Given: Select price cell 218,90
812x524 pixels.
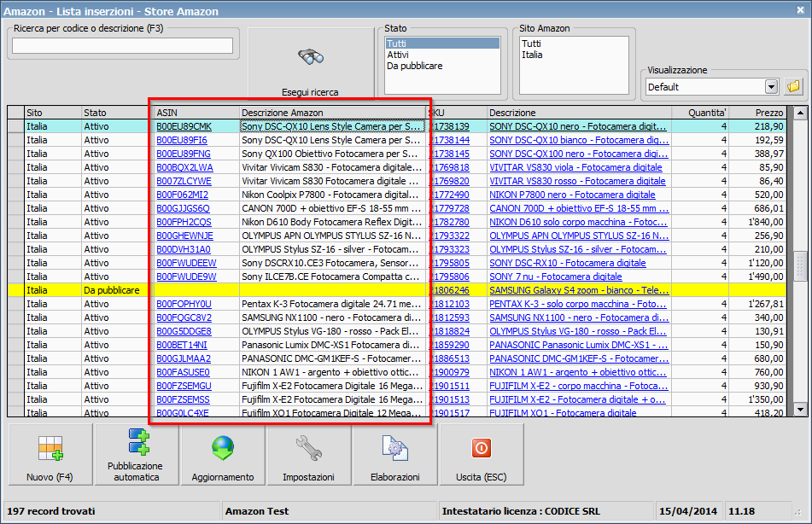Looking at the screenshot, I should click(x=757, y=126).
